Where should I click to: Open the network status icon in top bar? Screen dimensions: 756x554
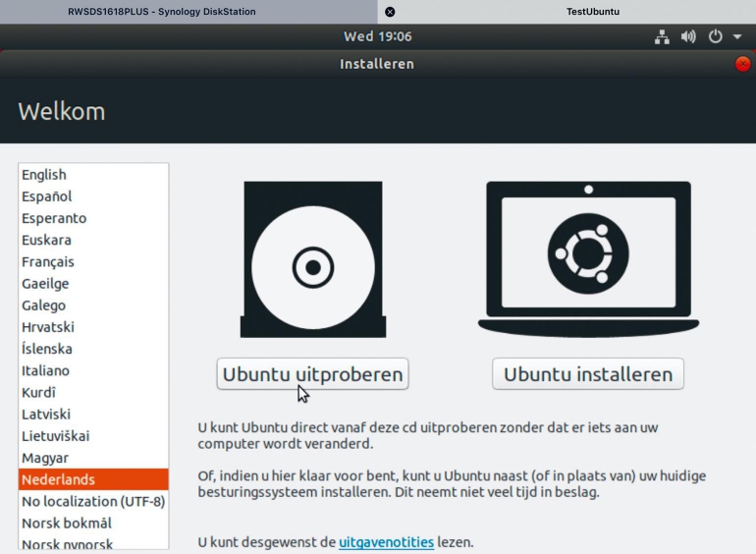coord(662,37)
